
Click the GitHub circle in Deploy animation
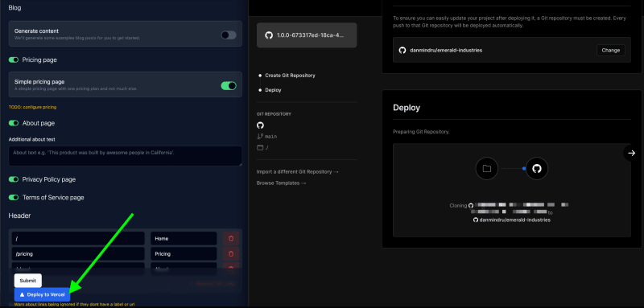(x=537, y=168)
